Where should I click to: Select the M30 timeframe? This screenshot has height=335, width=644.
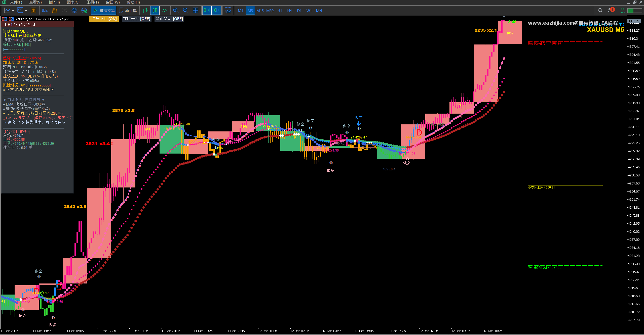pos(270,11)
